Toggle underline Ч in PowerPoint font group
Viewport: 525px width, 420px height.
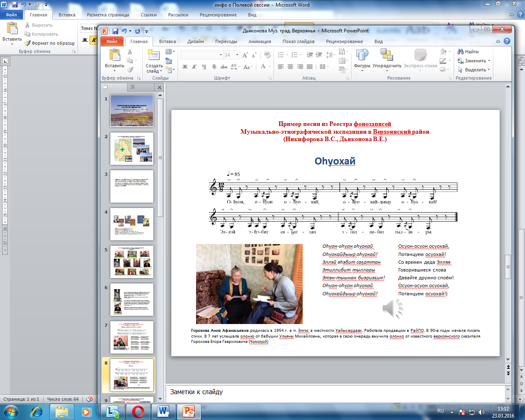pyautogui.click(x=204, y=67)
